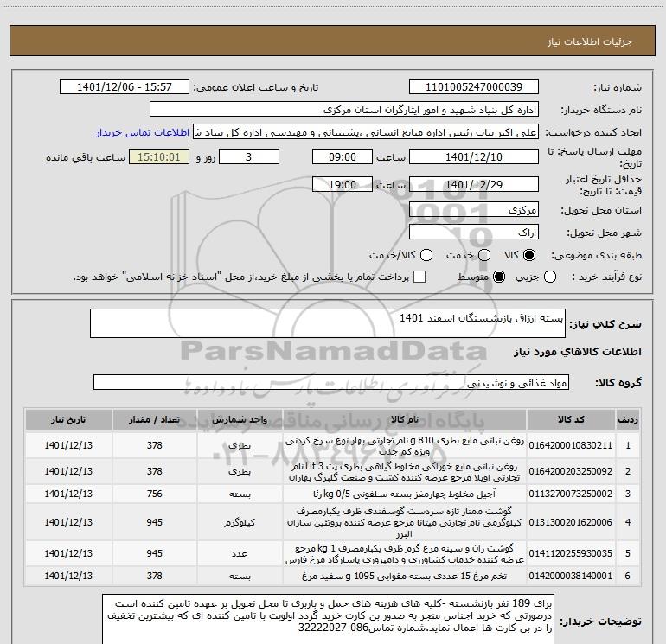666x644 pixels.
Task: Click the response deadline date 1401/12/10
Action: pos(474,157)
